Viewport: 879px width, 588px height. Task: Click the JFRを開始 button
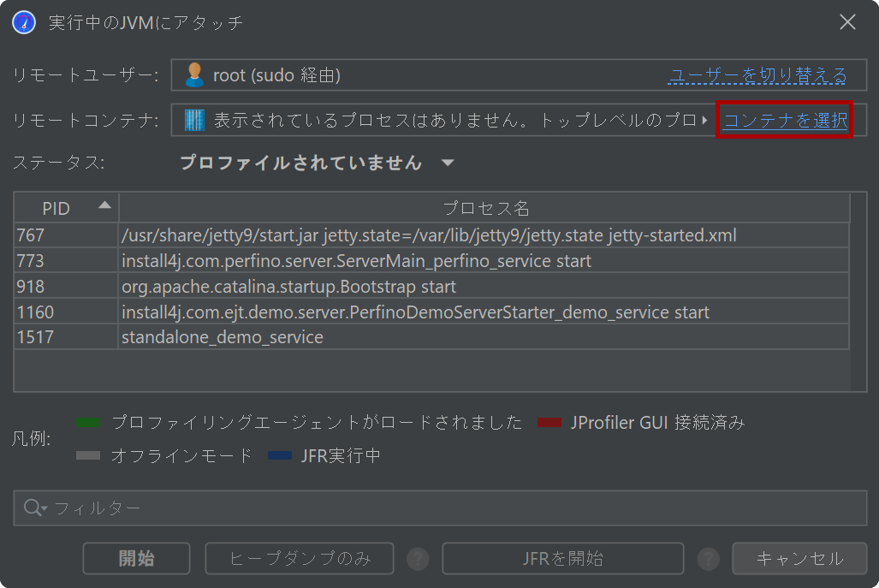[563, 558]
